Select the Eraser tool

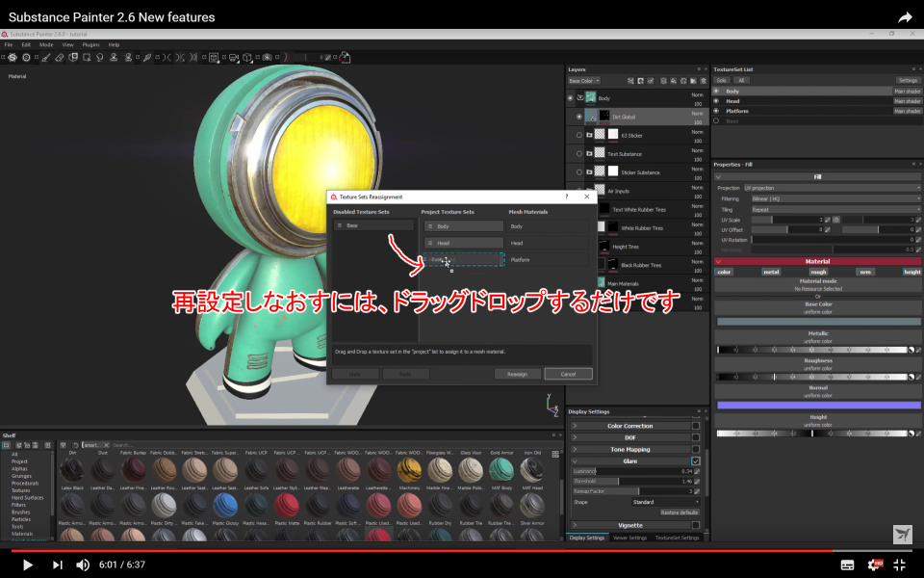pyautogui.click(x=60, y=57)
